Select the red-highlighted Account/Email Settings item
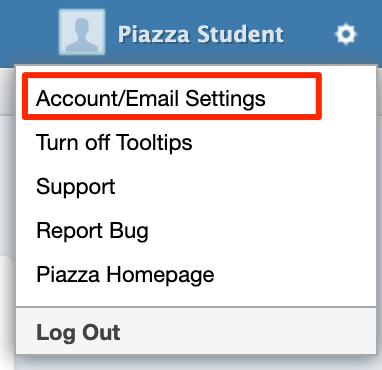Image resolution: width=382 pixels, height=370 pixels. (151, 98)
